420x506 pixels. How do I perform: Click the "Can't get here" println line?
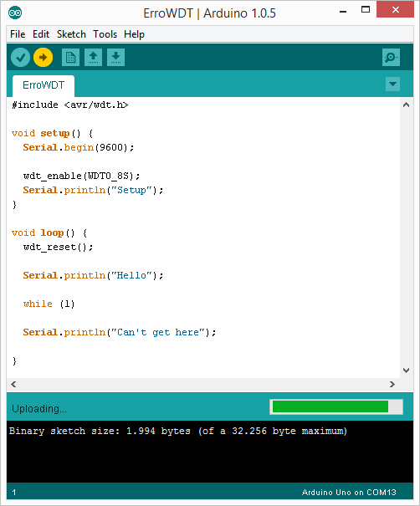point(120,332)
